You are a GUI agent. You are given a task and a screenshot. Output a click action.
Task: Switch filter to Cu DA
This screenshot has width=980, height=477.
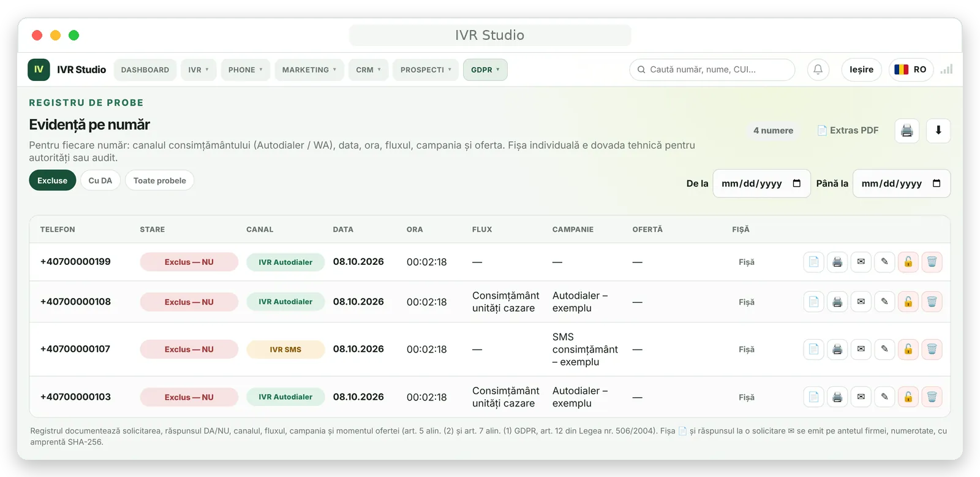pyautogui.click(x=100, y=180)
